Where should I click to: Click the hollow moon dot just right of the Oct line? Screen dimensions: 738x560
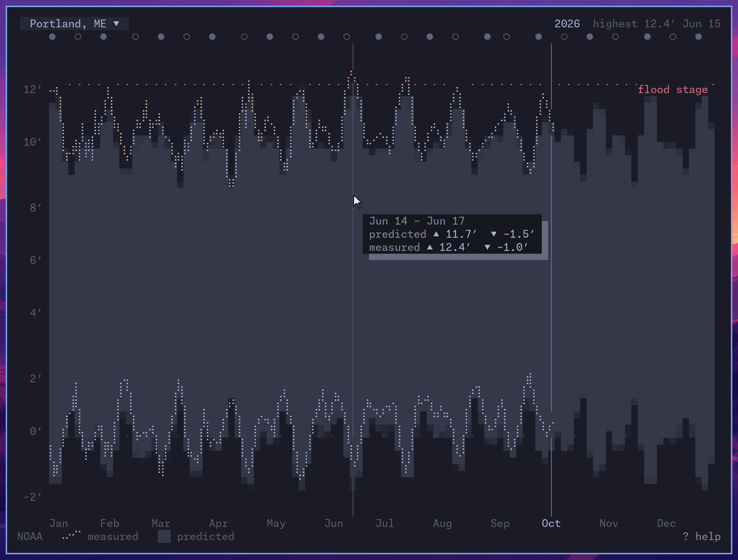coord(564,37)
